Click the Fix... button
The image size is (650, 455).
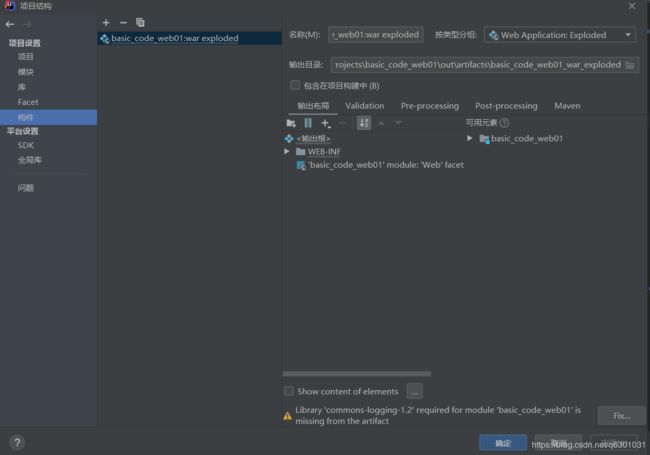pos(621,416)
